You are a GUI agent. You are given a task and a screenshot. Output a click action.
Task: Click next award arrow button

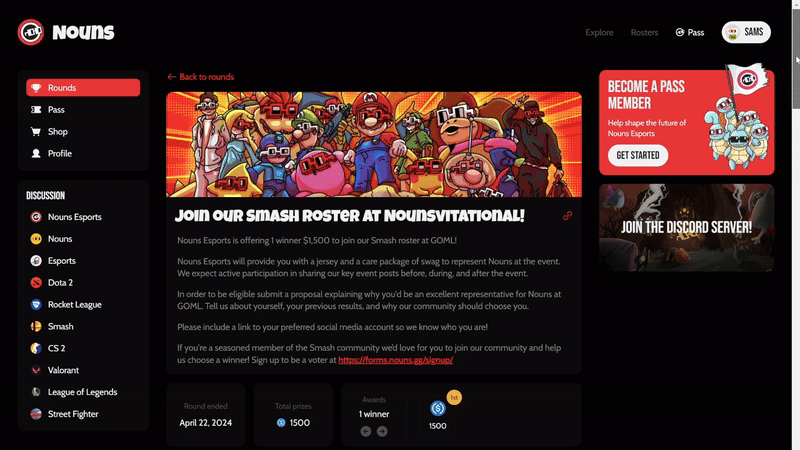(382, 431)
